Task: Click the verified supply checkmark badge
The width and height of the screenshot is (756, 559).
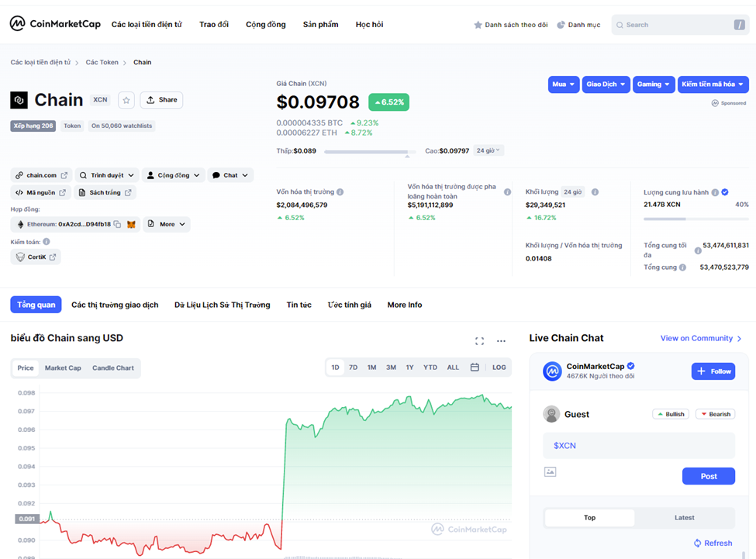Action: (725, 192)
